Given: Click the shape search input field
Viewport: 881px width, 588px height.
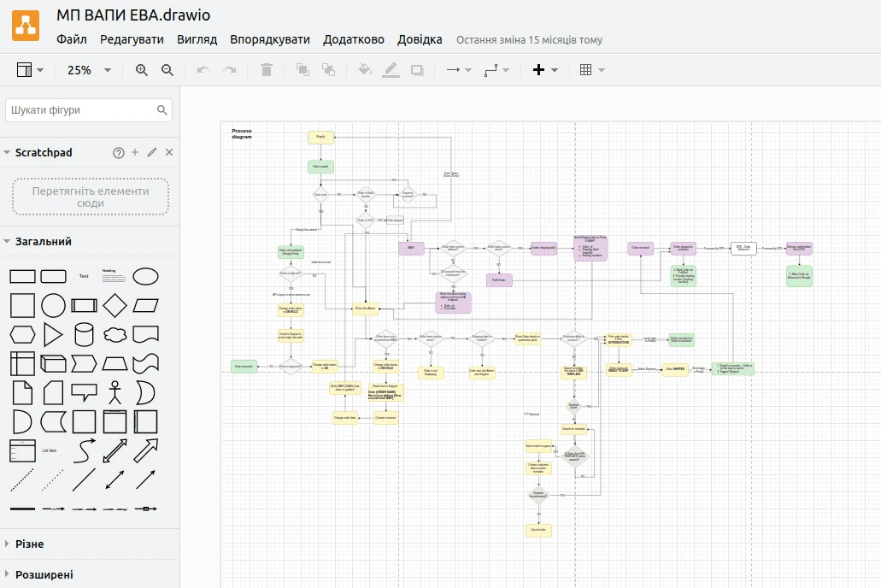Looking at the screenshot, I should coord(80,110).
